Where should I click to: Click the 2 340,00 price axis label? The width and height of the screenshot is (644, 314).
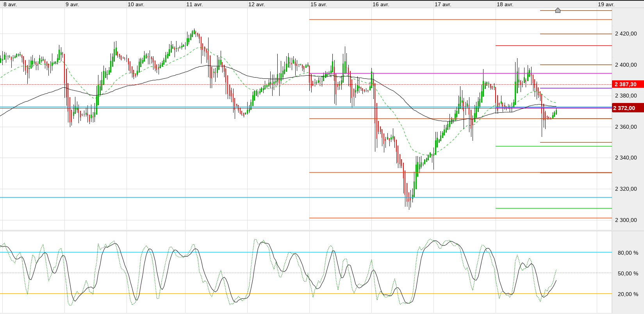pyautogui.click(x=626, y=158)
